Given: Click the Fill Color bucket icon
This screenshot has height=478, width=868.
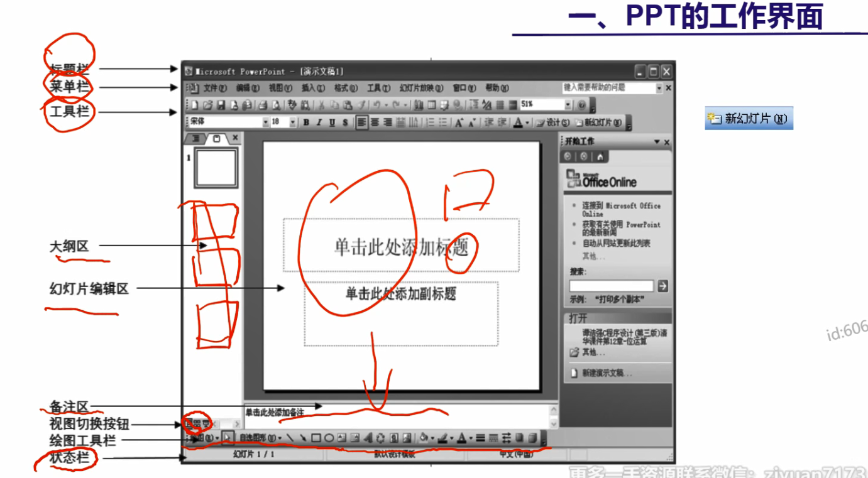Looking at the screenshot, I should 424,438.
